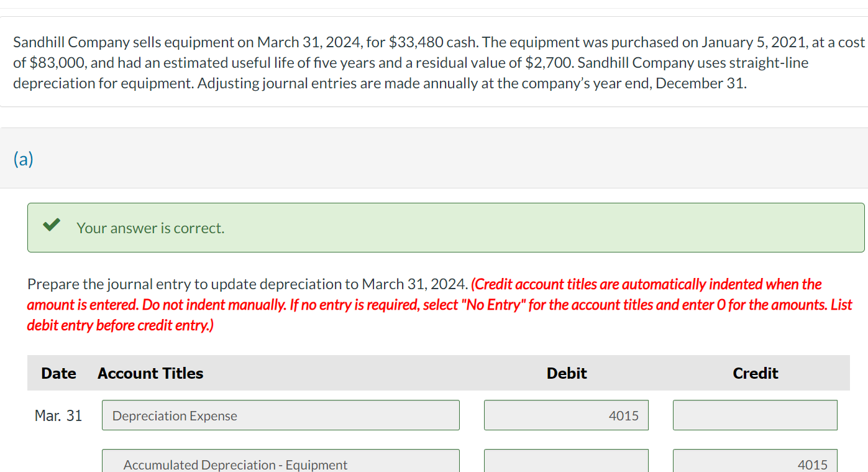
Task: Click the Mar. 31 date label
Action: pos(58,415)
